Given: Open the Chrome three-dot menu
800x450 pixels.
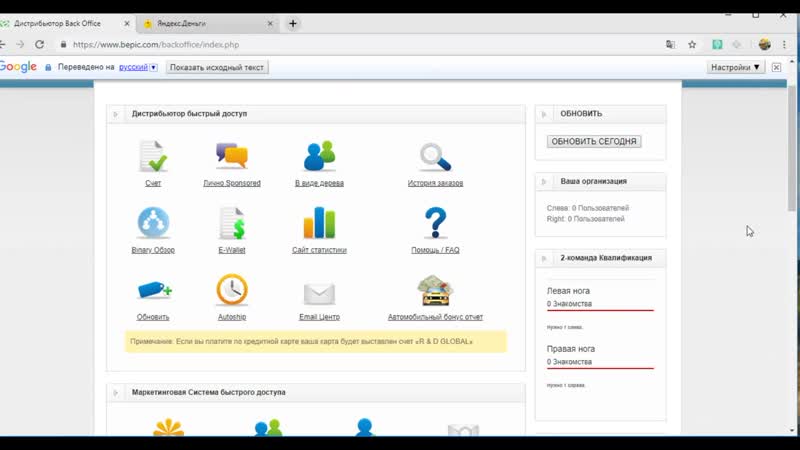Looking at the screenshot, I should pyautogui.click(x=784, y=44).
